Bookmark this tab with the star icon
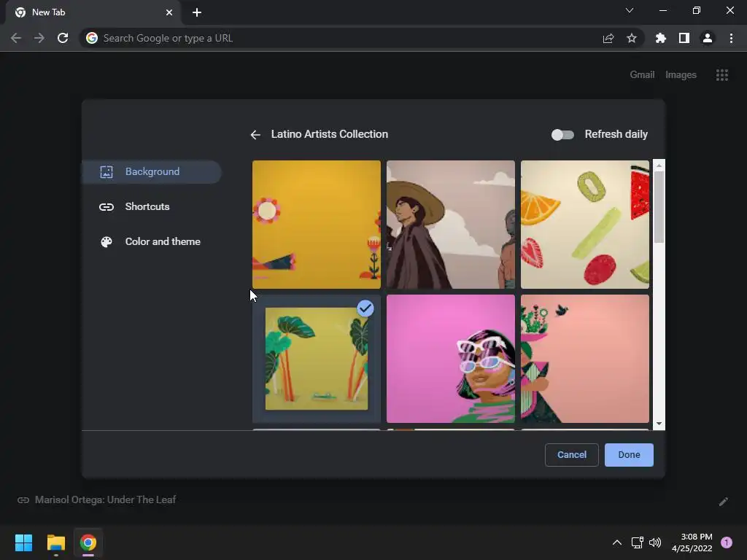This screenshot has height=560, width=747. pyautogui.click(x=632, y=38)
